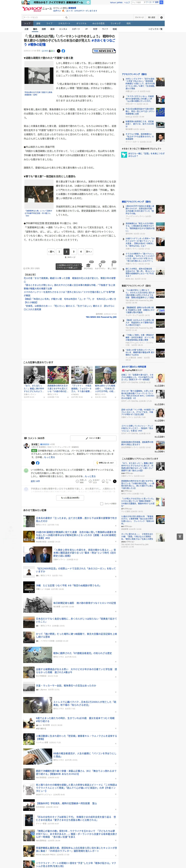Share expert comment on Facebook
Viewport: 186px width, 868px height.
[38, 463]
